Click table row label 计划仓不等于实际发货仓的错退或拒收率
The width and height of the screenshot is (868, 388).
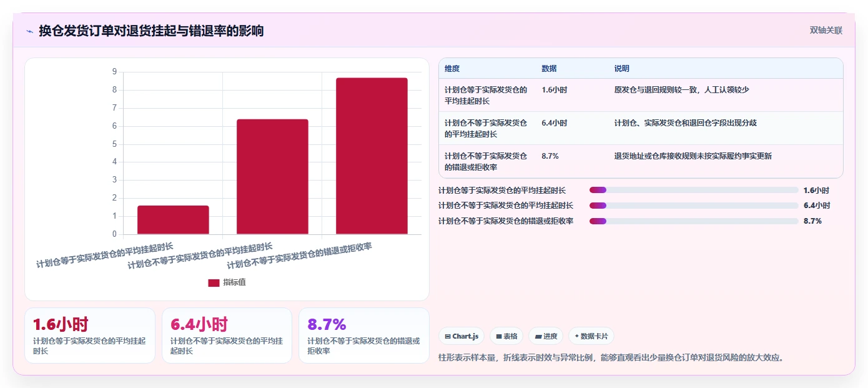tap(486, 162)
